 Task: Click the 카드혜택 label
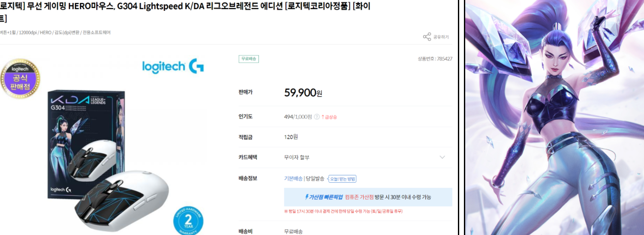coord(248,157)
